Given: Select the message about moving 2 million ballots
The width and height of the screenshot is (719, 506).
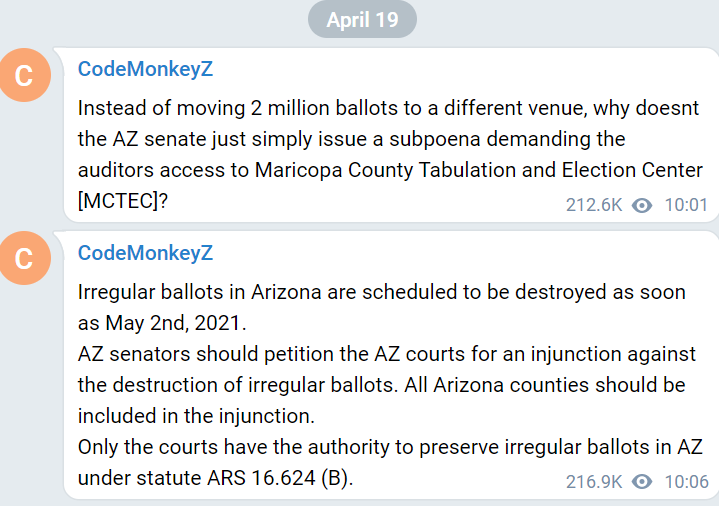Looking at the screenshot, I should [x=391, y=135].
